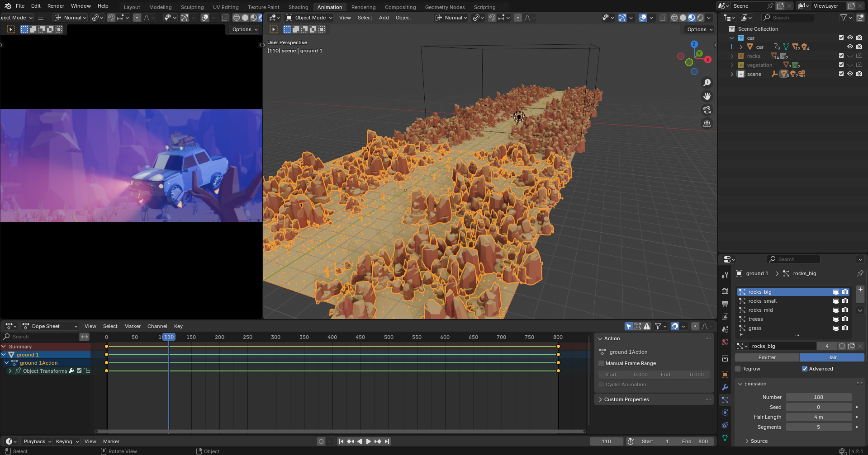Jump to the end frame icon
This screenshot has width=868, height=455.
click(387, 441)
